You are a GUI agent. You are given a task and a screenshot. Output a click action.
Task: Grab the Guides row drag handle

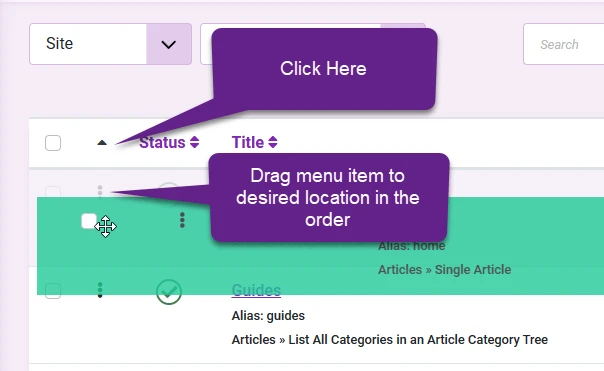(100, 290)
